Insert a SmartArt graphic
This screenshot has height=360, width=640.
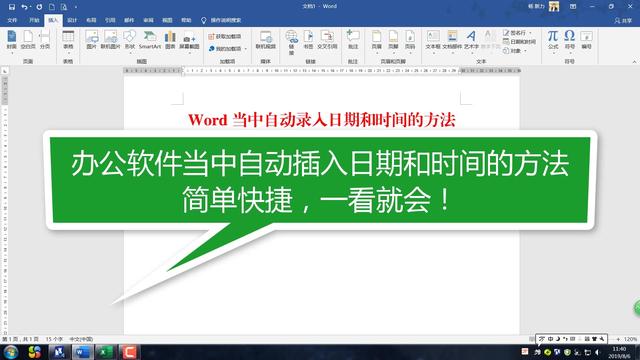click(150, 40)
